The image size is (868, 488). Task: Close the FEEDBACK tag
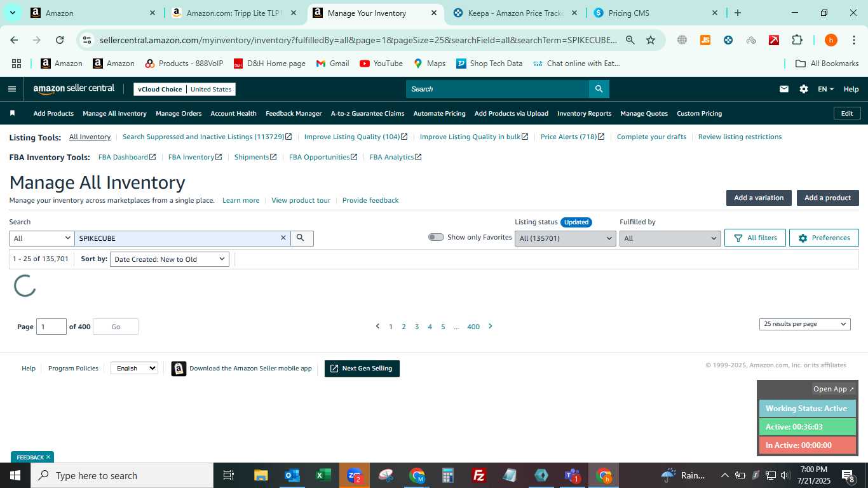point(48,457)
